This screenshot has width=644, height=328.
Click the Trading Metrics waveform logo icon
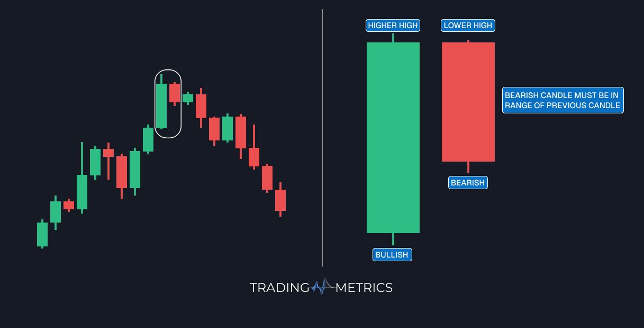pos(322,287)
